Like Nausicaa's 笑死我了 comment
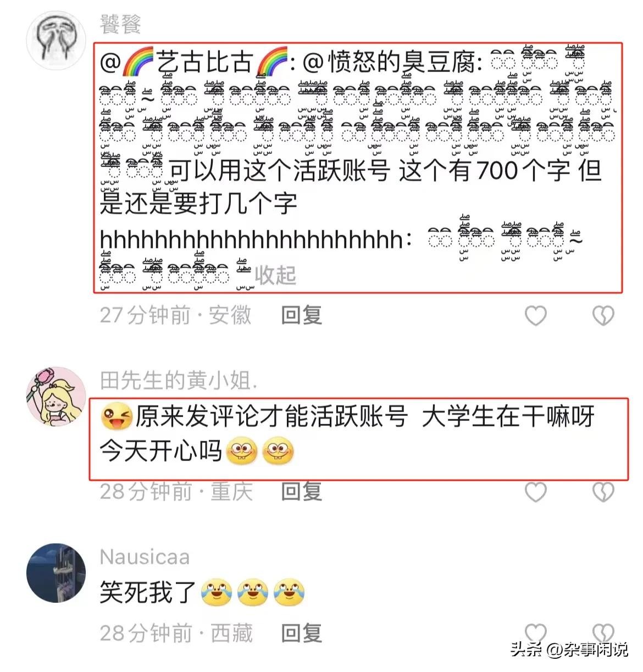Image resolution: width=643 pixels, height=672 pixels. [536, 633]
